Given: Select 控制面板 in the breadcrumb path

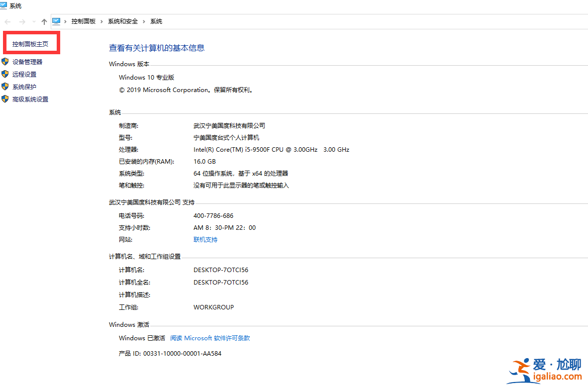Looking at the screenshot, I should click(85, 21).
